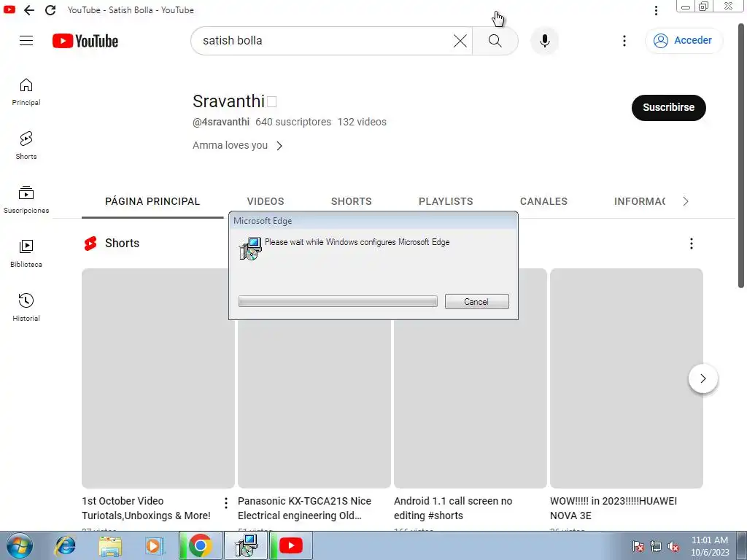747x560 pixels.
Task: Open 'Android 1.1 call screen' short title
Action: 453,508
